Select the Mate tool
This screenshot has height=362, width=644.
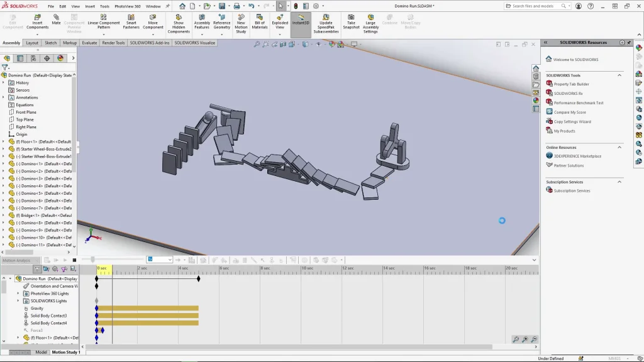coord(56,19)
